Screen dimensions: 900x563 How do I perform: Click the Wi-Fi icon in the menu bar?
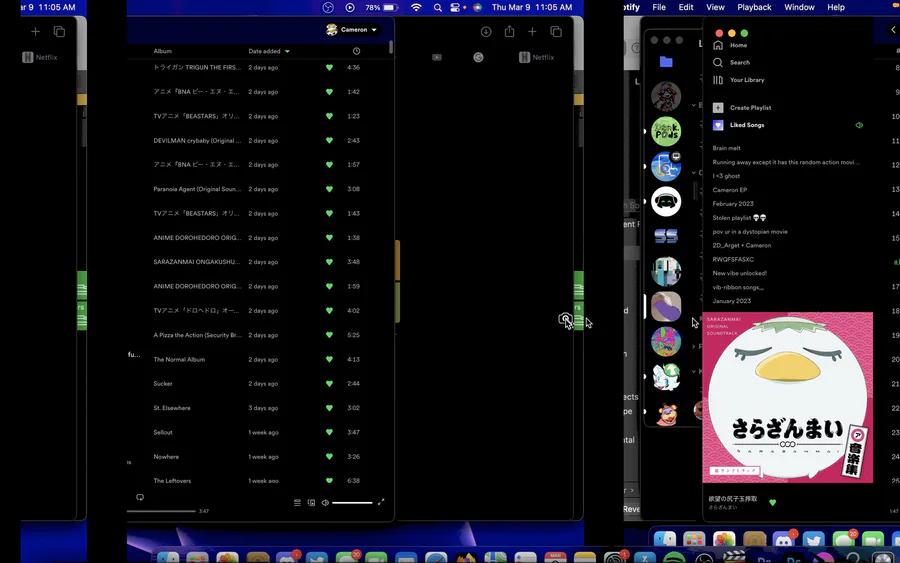point(416,7)
